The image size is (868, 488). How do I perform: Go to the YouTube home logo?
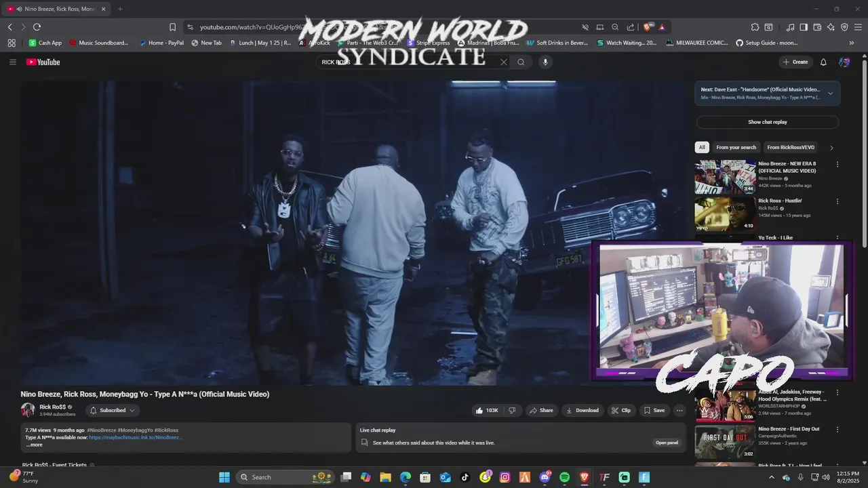[x=43, y=62]
